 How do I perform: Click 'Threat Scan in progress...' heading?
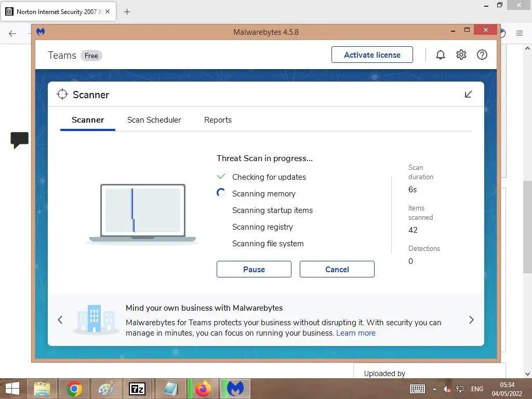[x=264, y=158]
